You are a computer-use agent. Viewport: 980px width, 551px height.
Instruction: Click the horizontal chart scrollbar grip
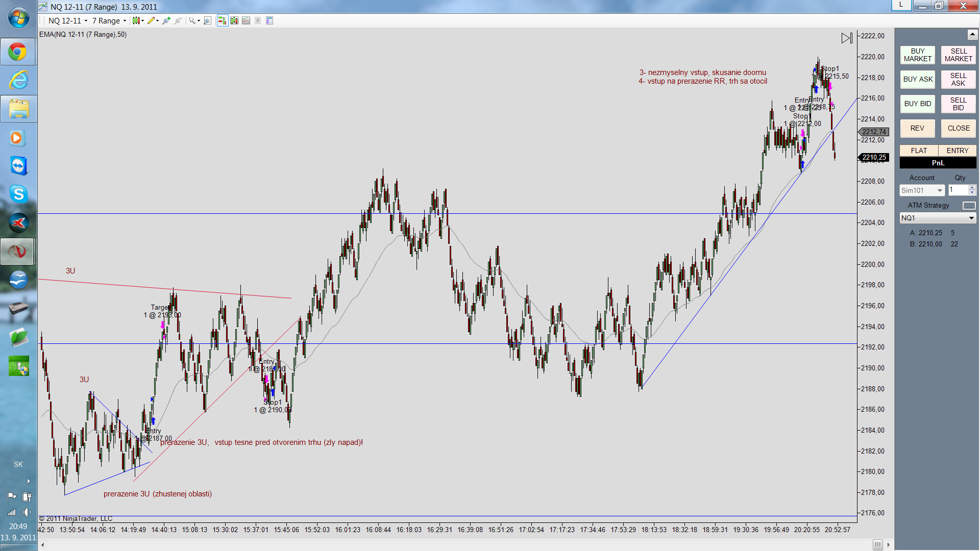877,545
